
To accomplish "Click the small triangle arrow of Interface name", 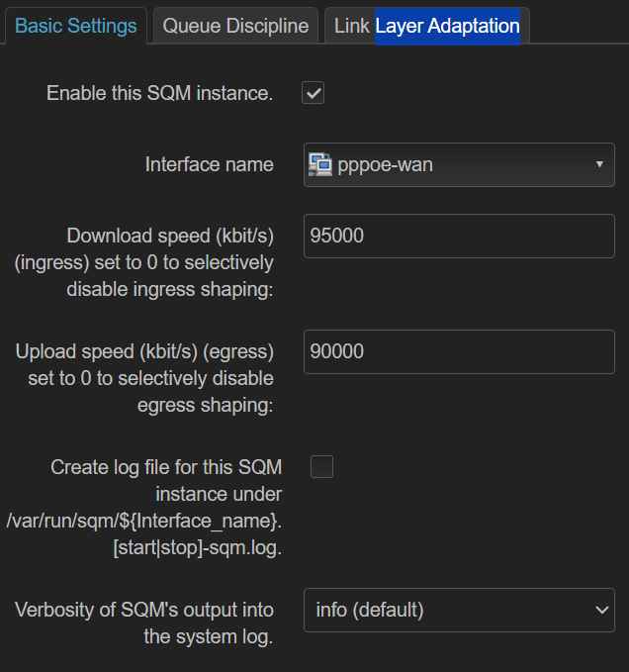I will click(599, 164).
